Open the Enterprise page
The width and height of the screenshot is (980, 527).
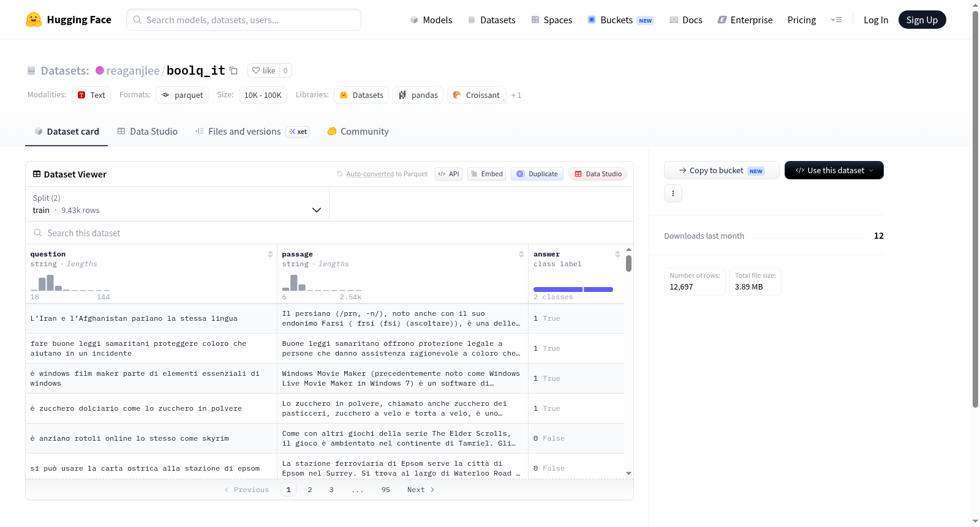745,20
